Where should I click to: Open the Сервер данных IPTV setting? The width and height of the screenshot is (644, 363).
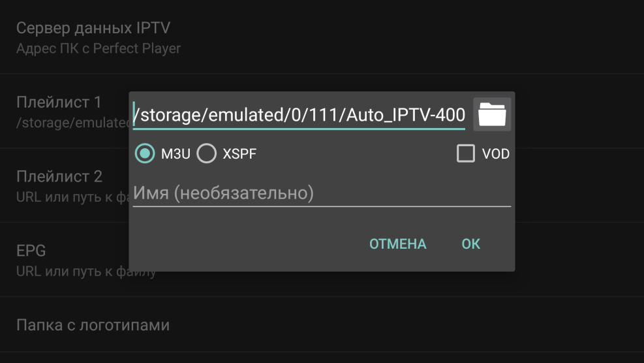click(x=93, y=29)
